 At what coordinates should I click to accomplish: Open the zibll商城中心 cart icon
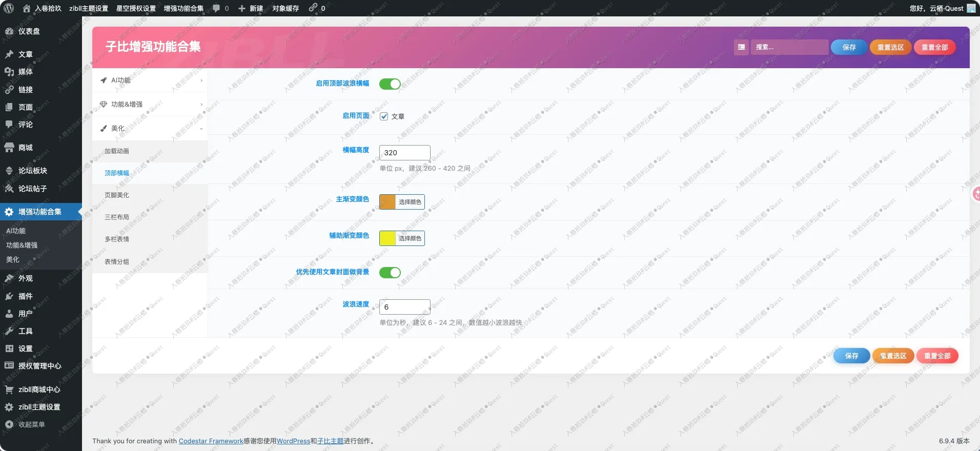coord(9,389)
